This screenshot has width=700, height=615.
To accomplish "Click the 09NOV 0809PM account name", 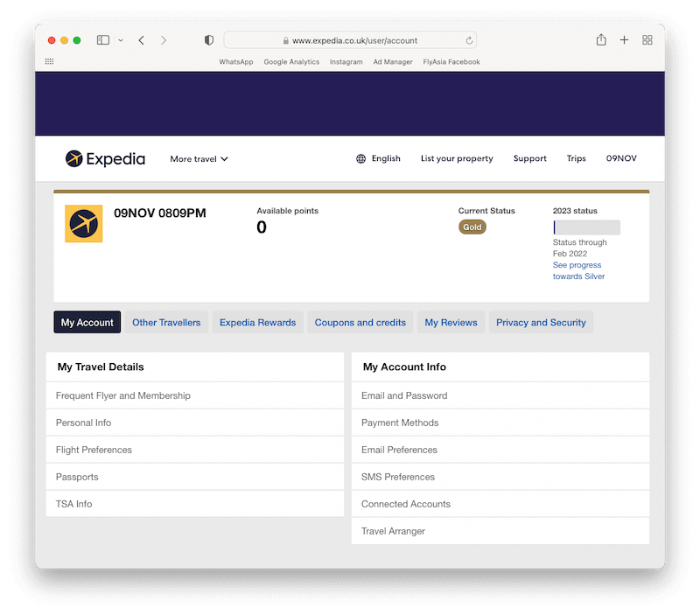I will (160, 213).
